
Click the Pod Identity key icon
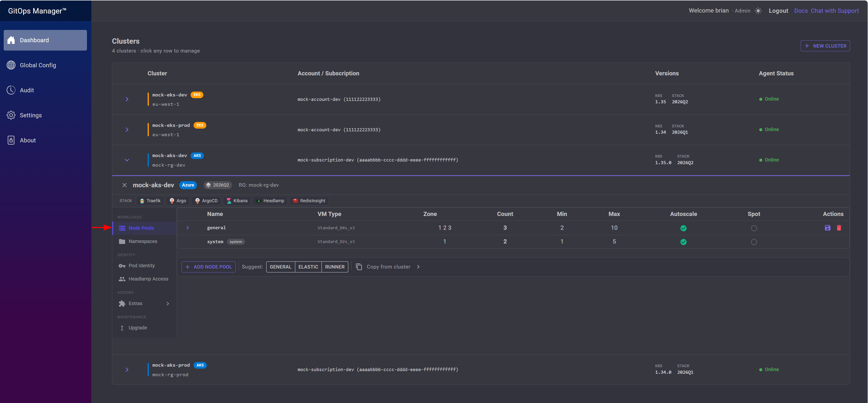(x=122, y=266)
